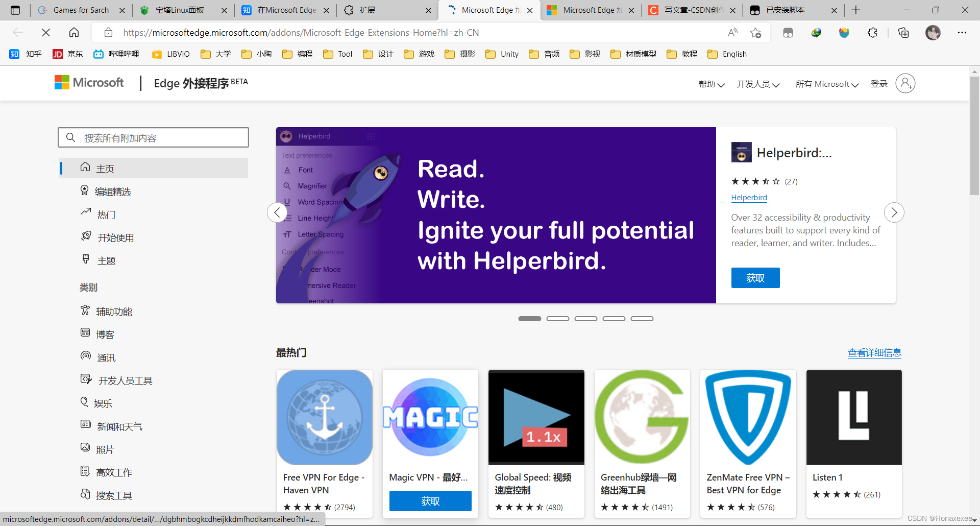The width and height of the screenshot is (980, 526).
Task: Open the Settings and more ellipsis menu
Action: pyautogui.click(x=962, y=33)
